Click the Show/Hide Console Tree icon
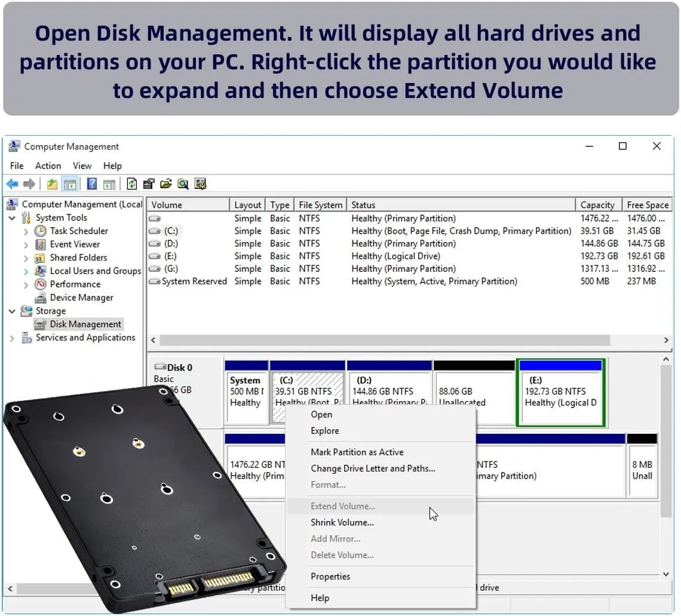The height and width of the screenshot is (616, 681). coord(70,184)
